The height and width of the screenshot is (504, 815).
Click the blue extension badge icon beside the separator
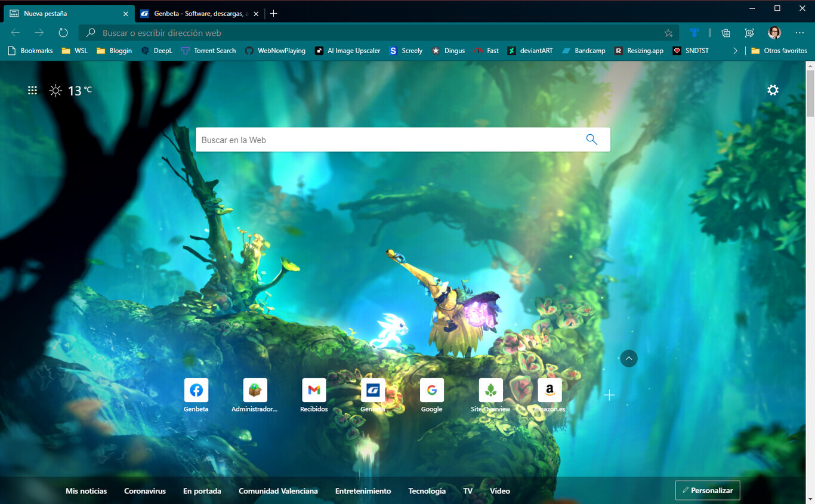pyautogui.click(x=694, y=33)
